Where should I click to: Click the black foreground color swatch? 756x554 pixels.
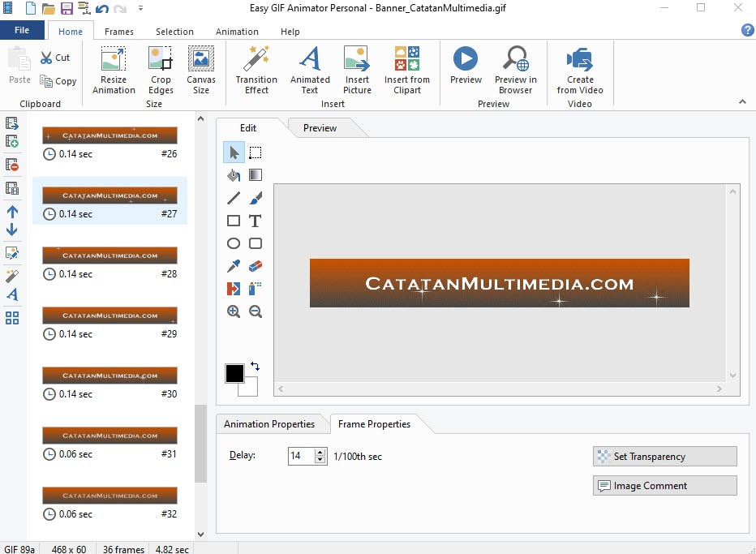[x=234, y=373]
